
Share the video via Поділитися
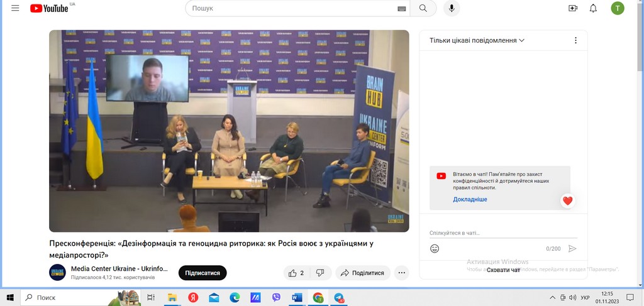[x=363, y=273]
